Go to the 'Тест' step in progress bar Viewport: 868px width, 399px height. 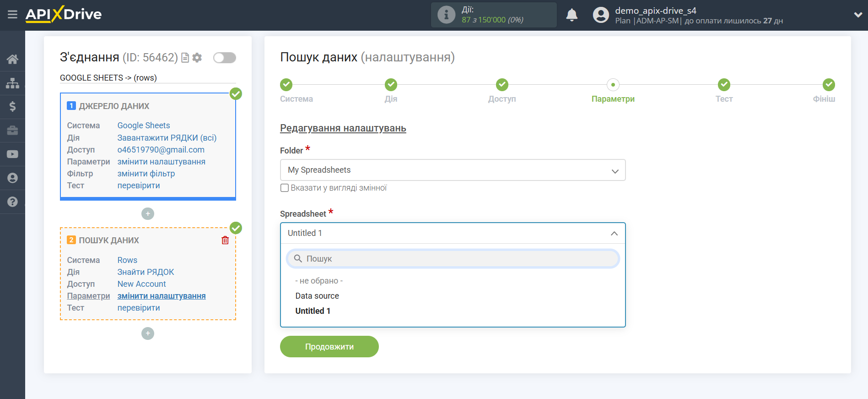[x=724, y=85]
